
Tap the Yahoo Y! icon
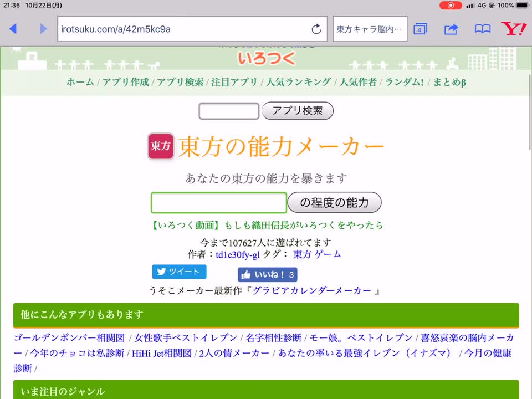(513, 29)
